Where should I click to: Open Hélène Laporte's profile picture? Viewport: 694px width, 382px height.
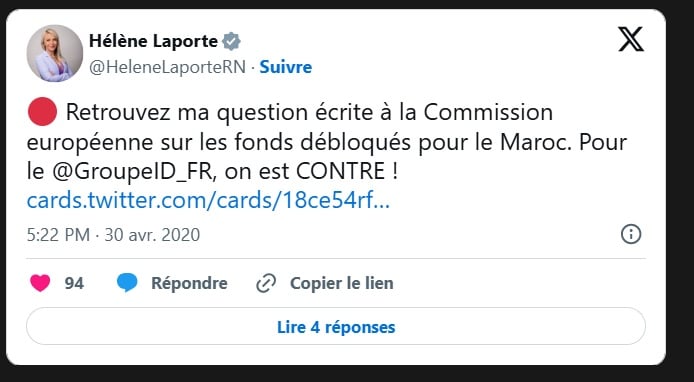click(x=55, y=53)
